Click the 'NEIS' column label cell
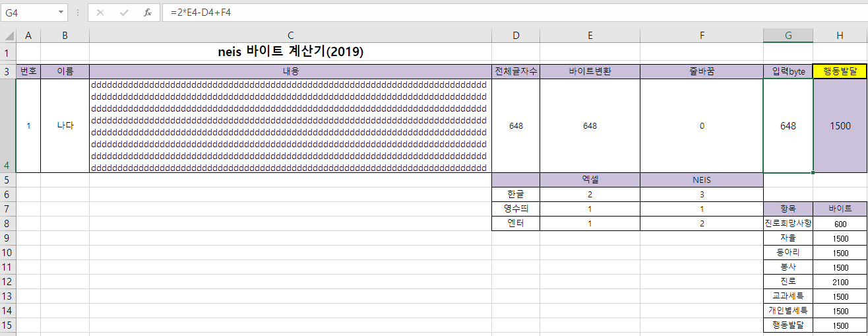Image resolution: width=868 pixels, height=336 pixels. point(702,180)
